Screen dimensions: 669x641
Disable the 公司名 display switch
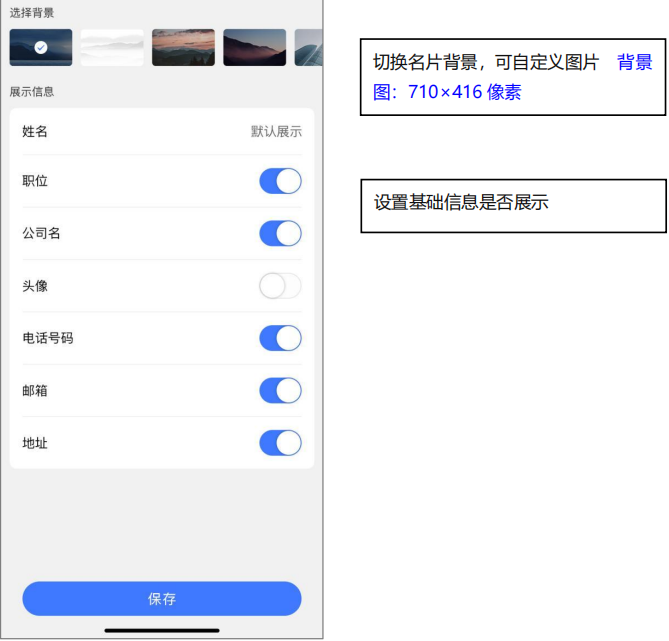[280, 233]
